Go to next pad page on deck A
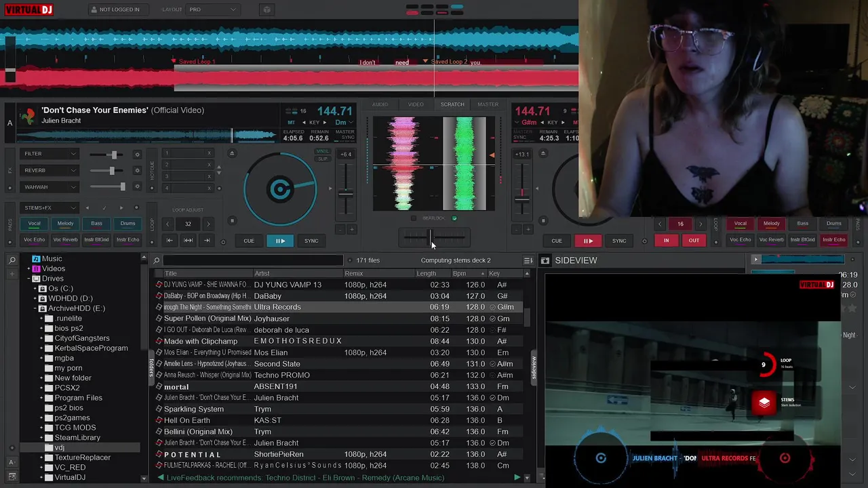Screen dimensions: 868x488 (121, 208)
